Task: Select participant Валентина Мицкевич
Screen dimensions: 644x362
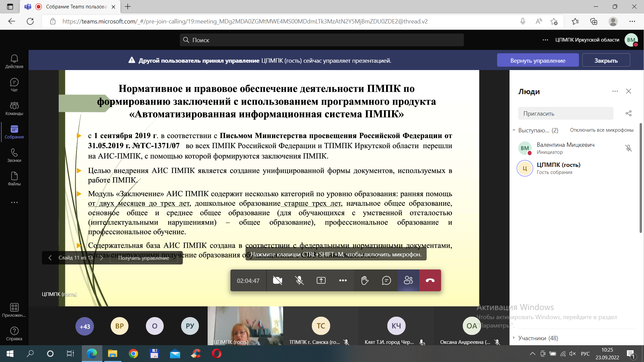Action: 576,148
